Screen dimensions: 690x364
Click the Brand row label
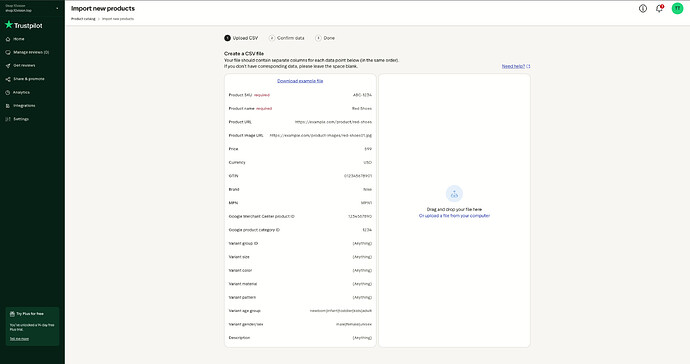click(x=234, y=190)
